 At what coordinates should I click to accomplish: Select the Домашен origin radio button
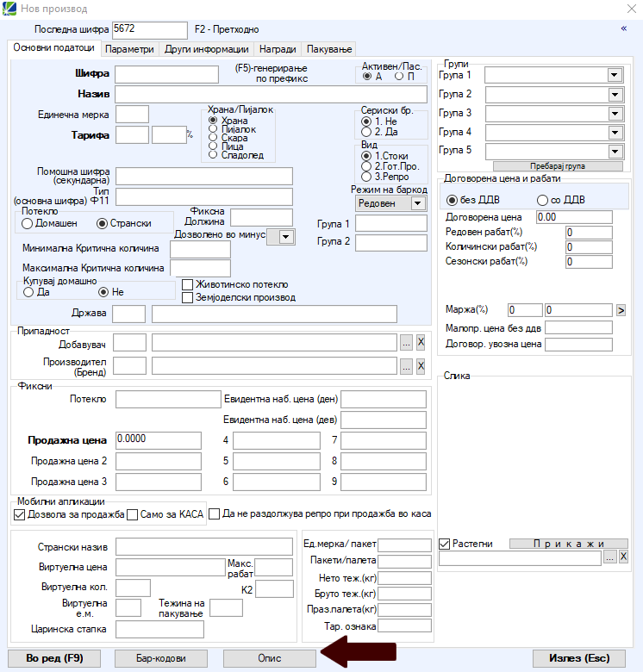click(27, 224)
